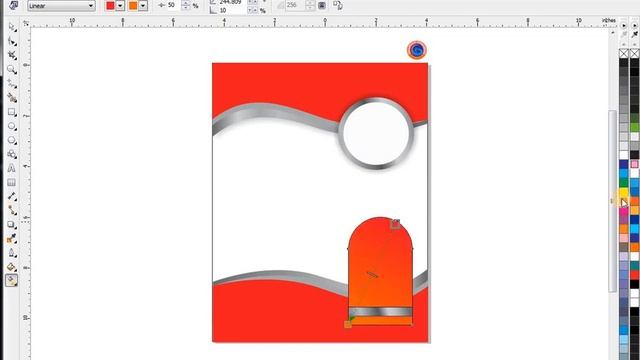Select the Ellipse tool
The height and width of the screenshot is (360, 640).
12,127
